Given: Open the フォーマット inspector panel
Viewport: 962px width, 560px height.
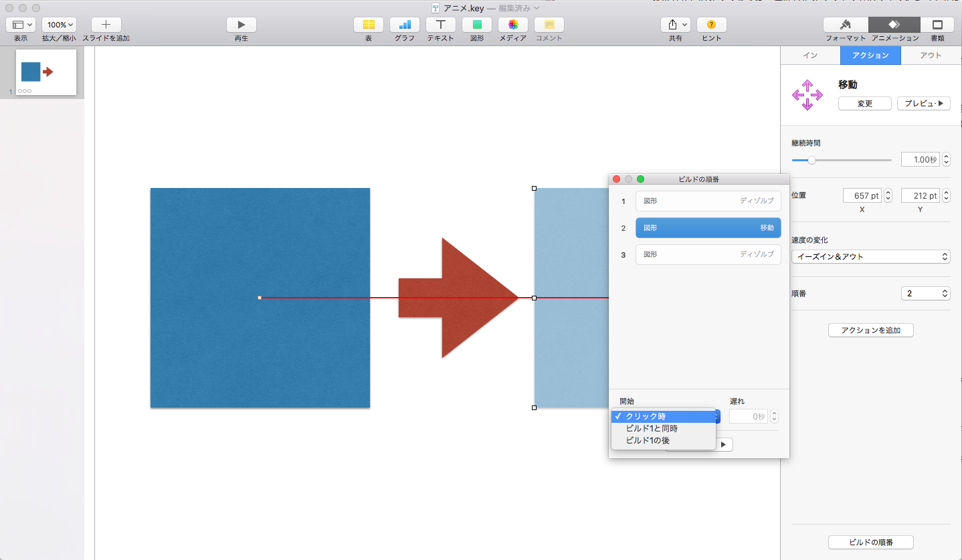Looking at the screenshot, I should coord(845,25).
